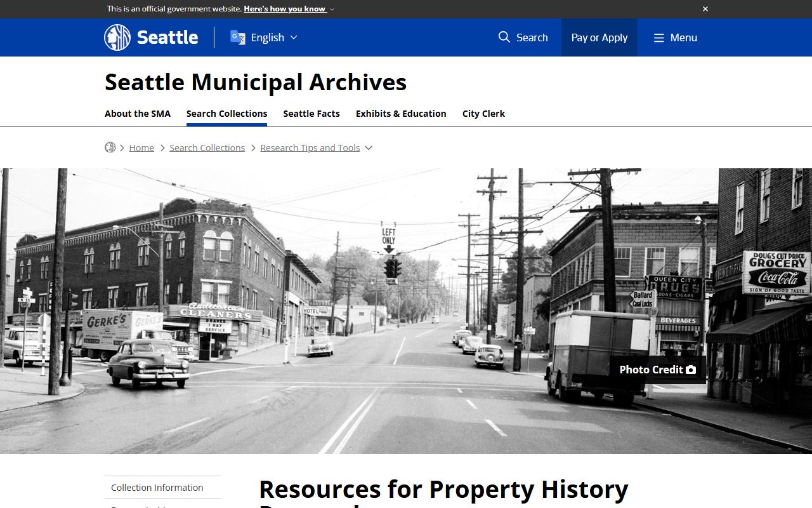Follow the Search Collections breadcrumb link
The image size is (812, 508).
point(207,147)
